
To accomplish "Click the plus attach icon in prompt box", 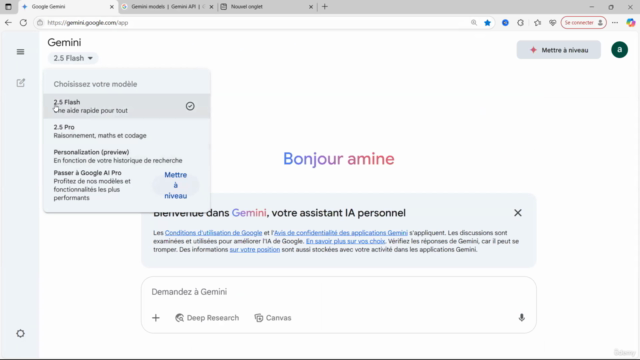I will pyautogui.click(x=156, y=318).
